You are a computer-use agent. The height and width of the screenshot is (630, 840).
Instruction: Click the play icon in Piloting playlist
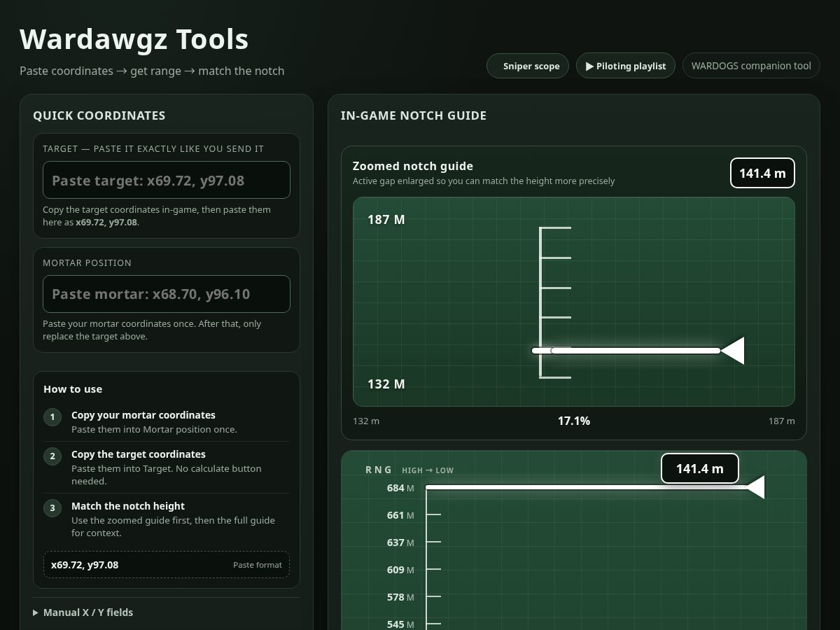[590, 66]
